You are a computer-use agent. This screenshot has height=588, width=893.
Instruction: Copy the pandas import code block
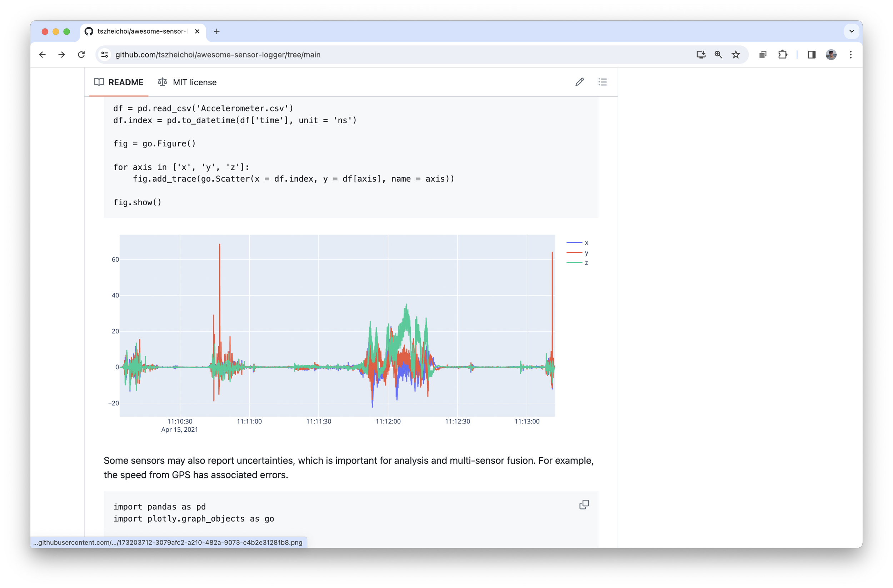pyautogui.click(x=584, y=505)
